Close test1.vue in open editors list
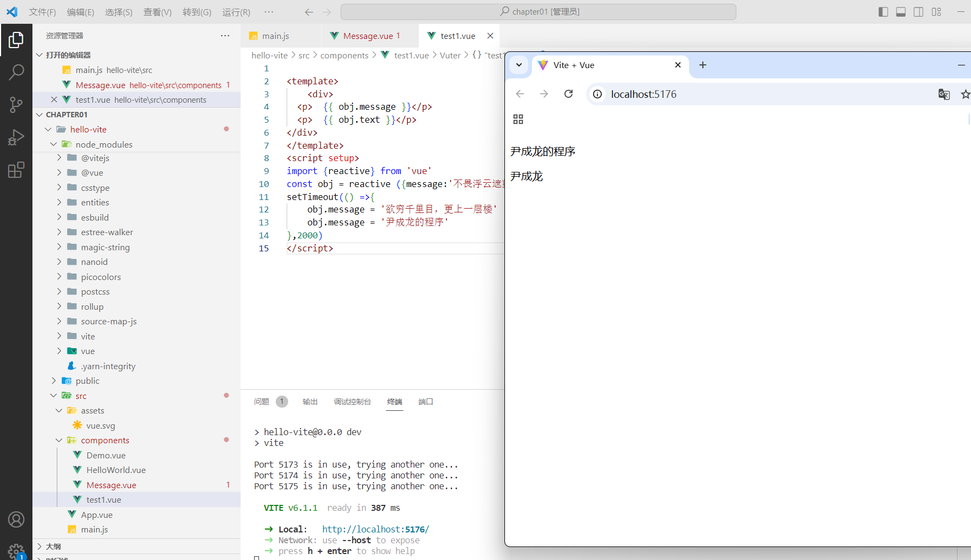The width and height of the screenshot is (971, 560). (x=54, y=99)
